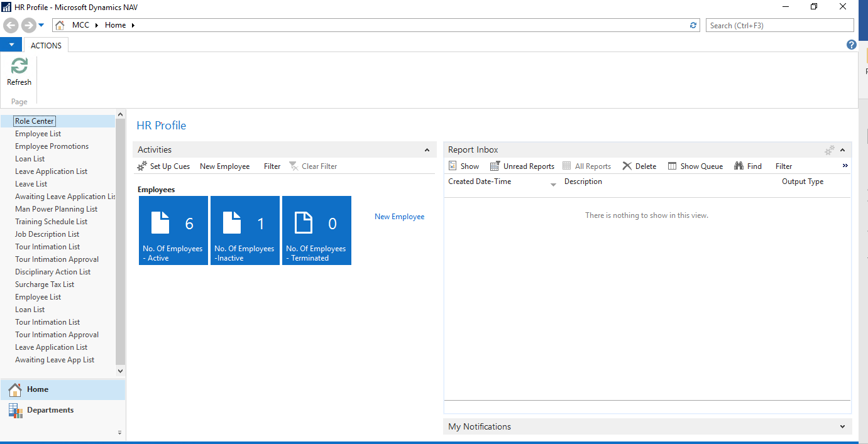Viewport: 868px width, 444px height.
Task: Click the navigation pane scrollbar down arrow
Action: pyautogui.click(x=121, y=371)
